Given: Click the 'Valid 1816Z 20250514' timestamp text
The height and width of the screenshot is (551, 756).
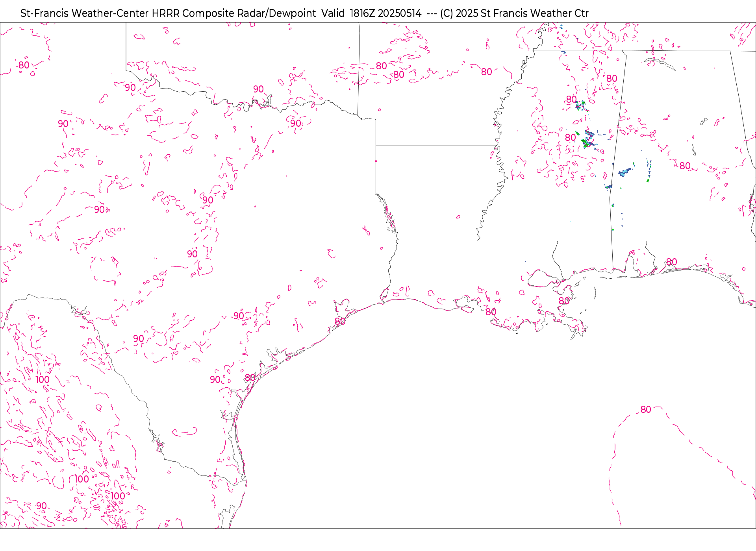Looking at the screenshot, I should pos(371,13).
